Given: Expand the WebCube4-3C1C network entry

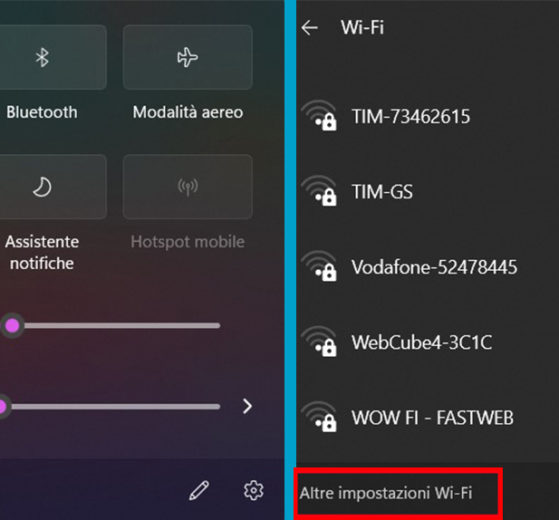Looking at the screenshot, I should coord(427,342).
